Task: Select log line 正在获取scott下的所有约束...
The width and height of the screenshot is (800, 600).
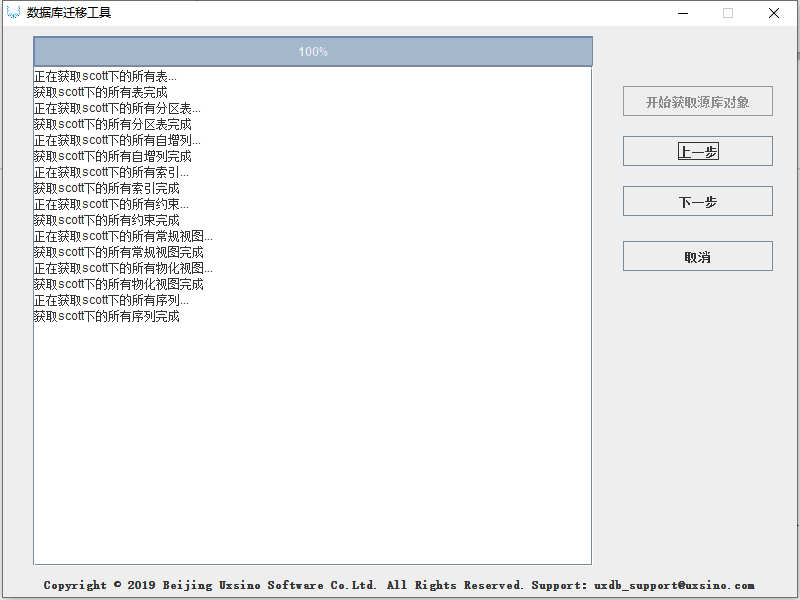Action: tap(111, 204)
